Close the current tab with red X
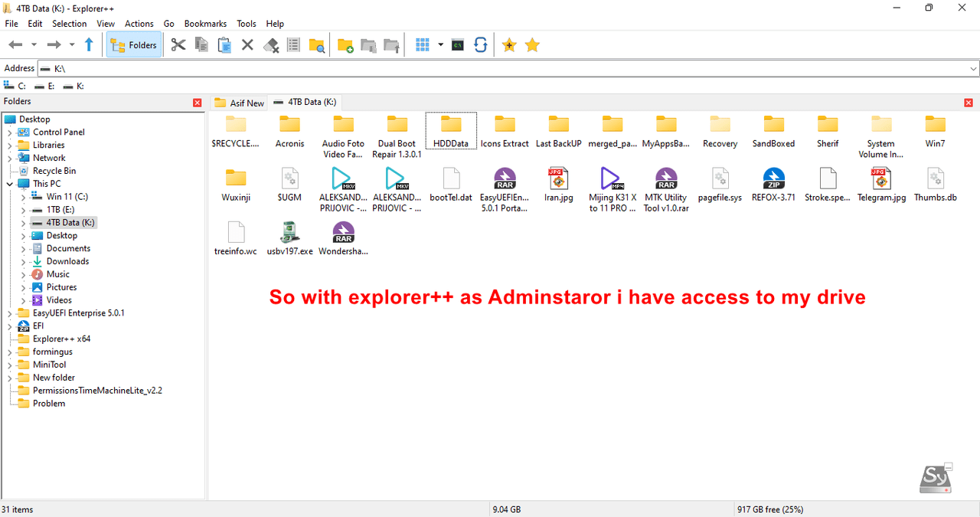The image size is (980, 517). pos(969,103)
